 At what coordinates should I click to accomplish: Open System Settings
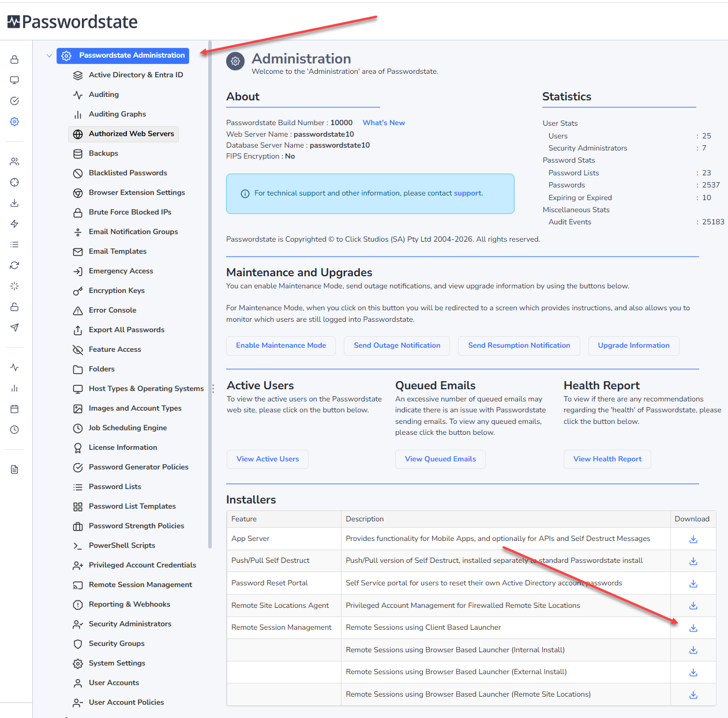click(x=109, y=663)
